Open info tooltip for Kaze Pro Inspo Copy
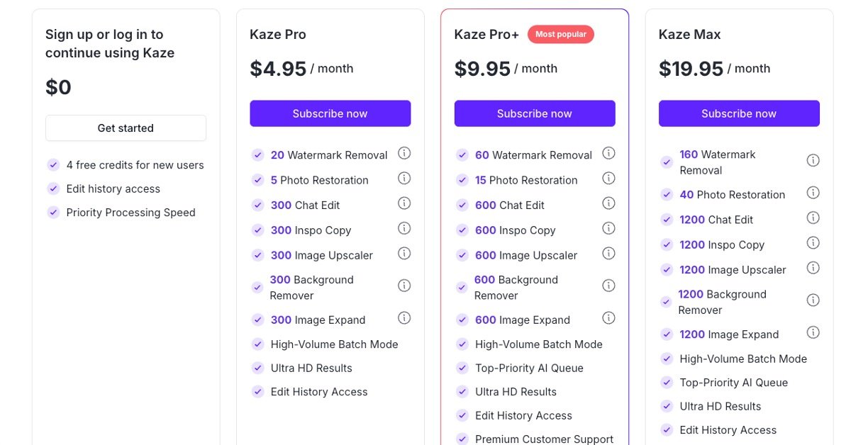Viewport: 868px width, 445px height. coord(404,228)
